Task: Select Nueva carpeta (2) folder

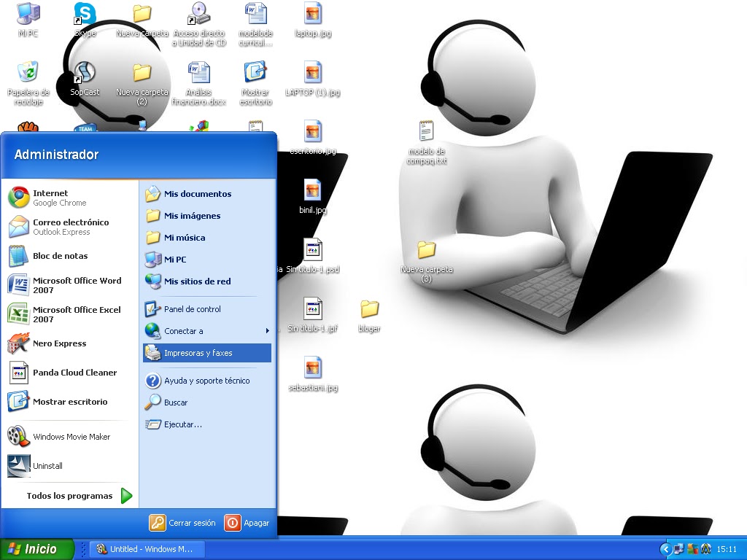Action: tap(142, 83)
